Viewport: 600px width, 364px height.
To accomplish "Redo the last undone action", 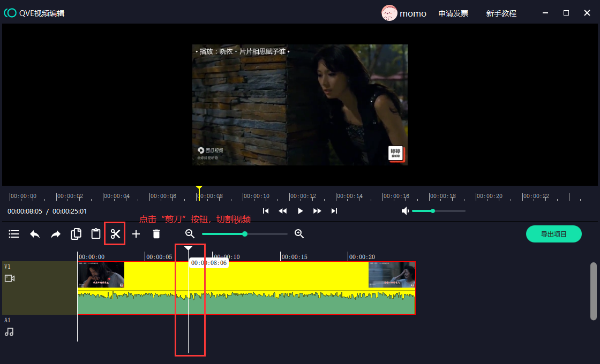I will 56,234.
